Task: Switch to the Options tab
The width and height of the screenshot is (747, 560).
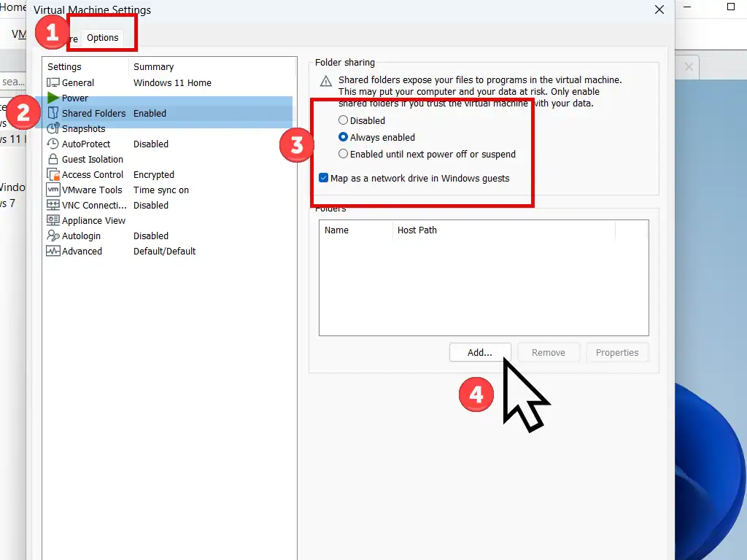Action: point(102,38)
